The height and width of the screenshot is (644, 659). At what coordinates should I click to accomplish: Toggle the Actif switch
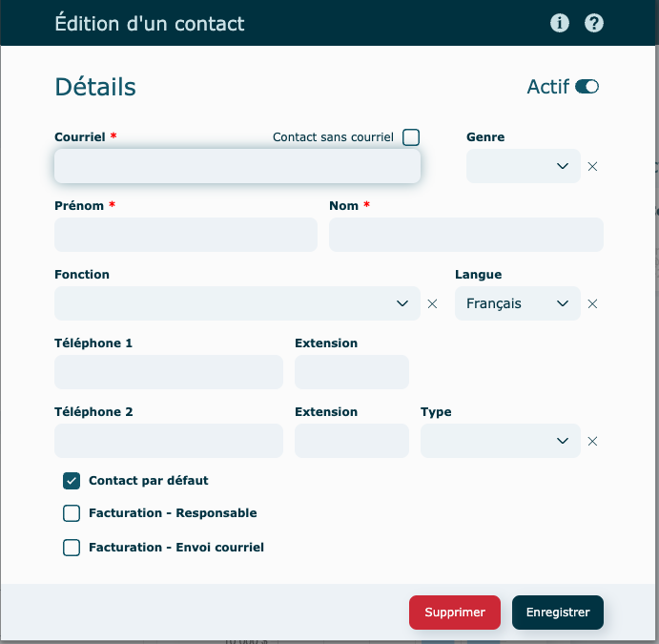[x=587, y=87]
